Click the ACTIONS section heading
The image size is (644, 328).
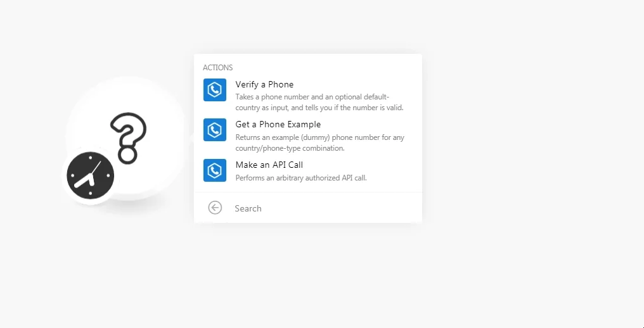point(217,68)
